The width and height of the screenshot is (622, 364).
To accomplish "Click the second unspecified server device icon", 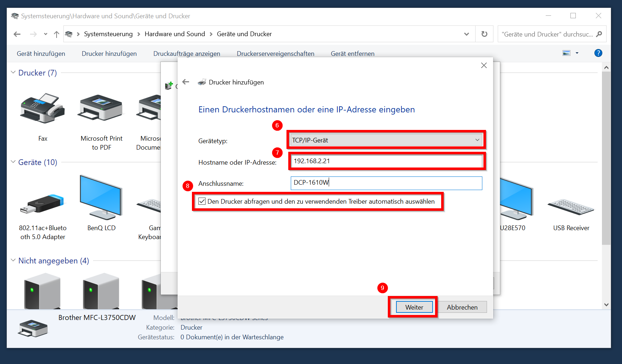I will (101, 291).
